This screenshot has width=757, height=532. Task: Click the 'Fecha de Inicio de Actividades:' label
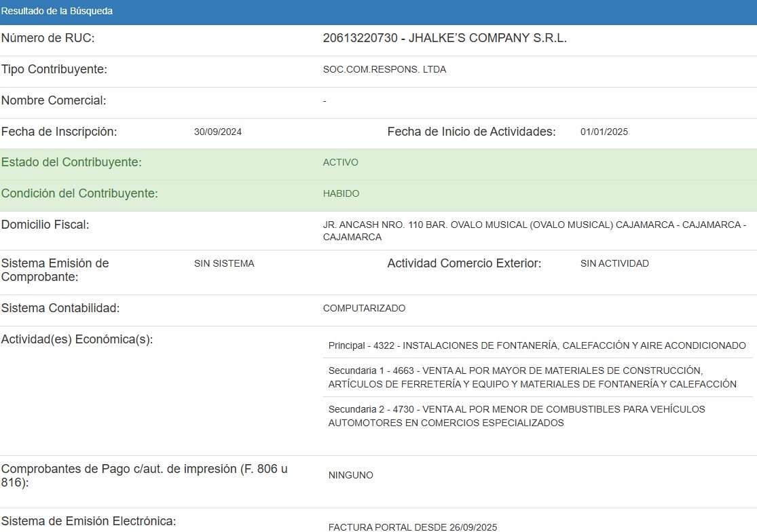pyautogui.click(x=471, y=132)
